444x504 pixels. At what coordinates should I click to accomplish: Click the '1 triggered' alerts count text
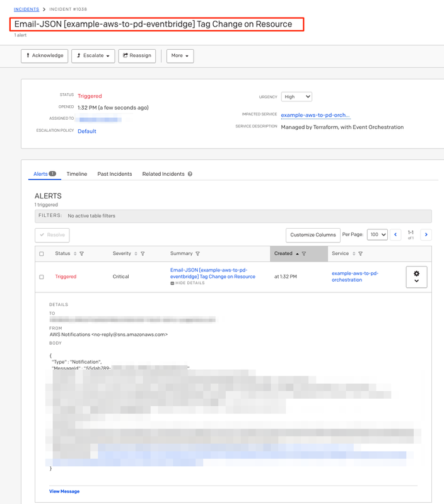click(x=46, y=205)
